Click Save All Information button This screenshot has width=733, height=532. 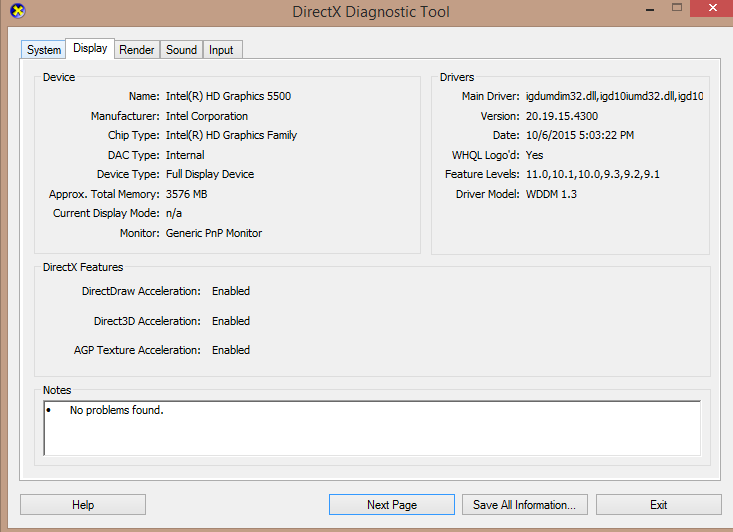[524, 505]
